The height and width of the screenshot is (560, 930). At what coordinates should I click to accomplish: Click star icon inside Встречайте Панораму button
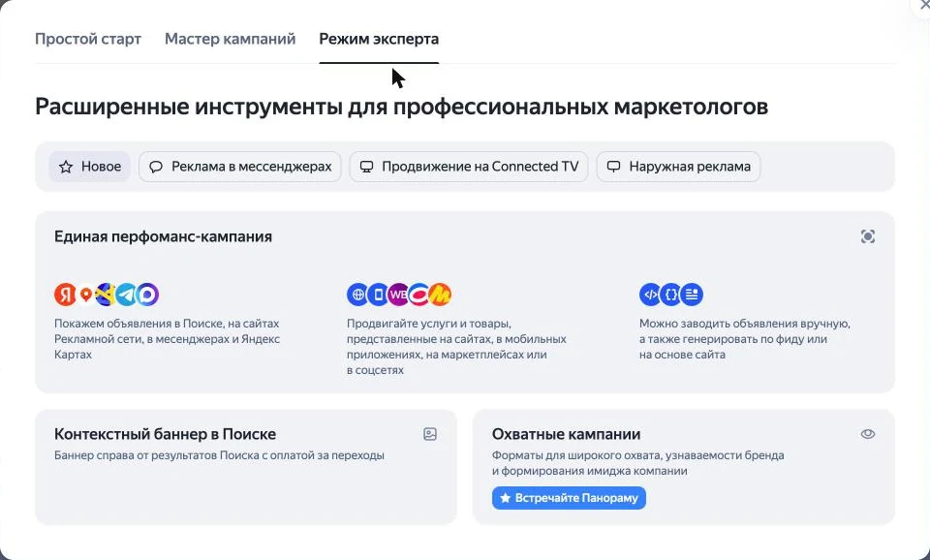506,498
